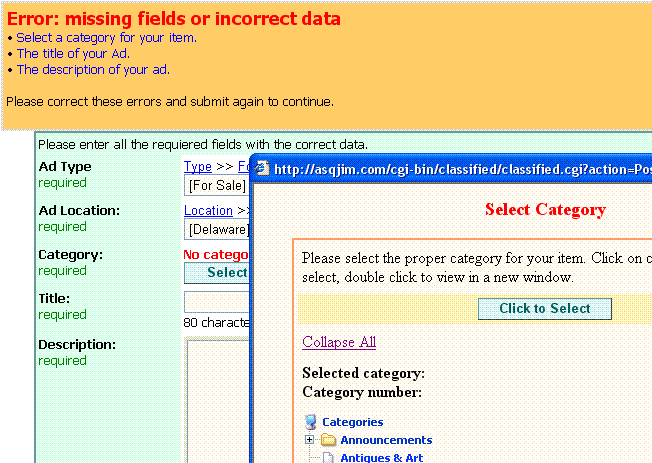Click the Announcements folder icon
652x463 pixels.
pyautogui.click(x=328, y=440)
